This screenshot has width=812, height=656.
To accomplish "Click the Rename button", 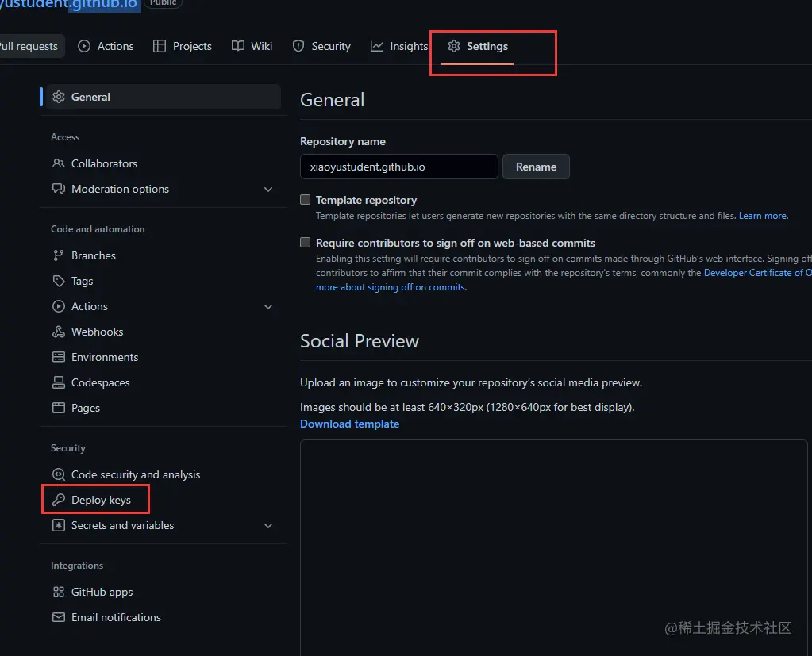I will click(x=536, y=167).
